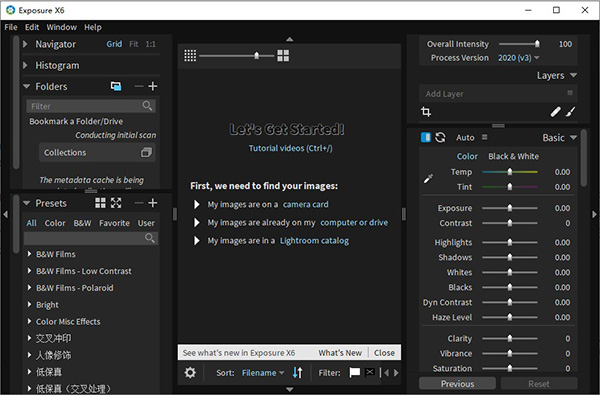Toggle the pick flag filter
This screenshot has width=600, height=395.
click(355, 372)
